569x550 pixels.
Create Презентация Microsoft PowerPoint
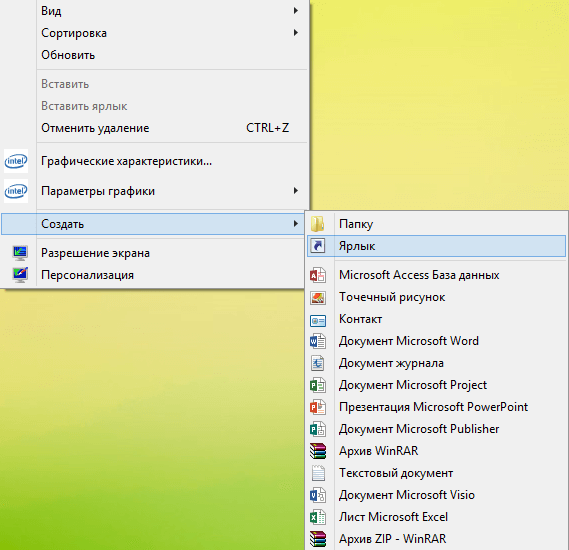click(437, 407)
